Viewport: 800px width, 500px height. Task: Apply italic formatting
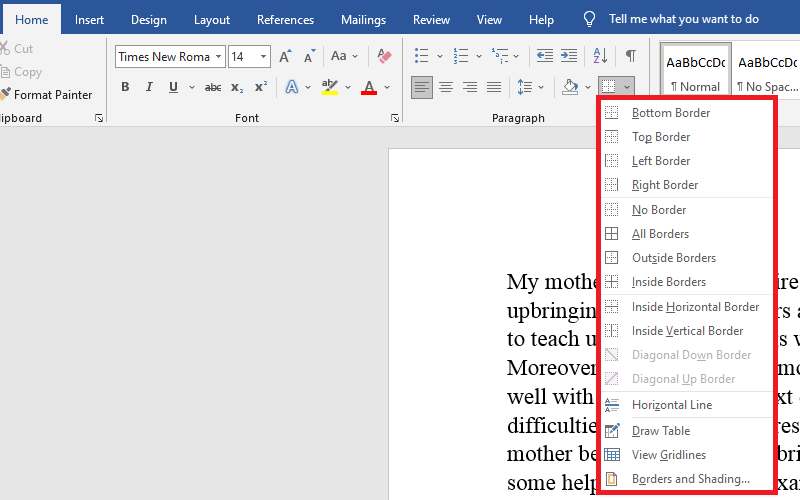pyautogui.click(x=149, y=87)
